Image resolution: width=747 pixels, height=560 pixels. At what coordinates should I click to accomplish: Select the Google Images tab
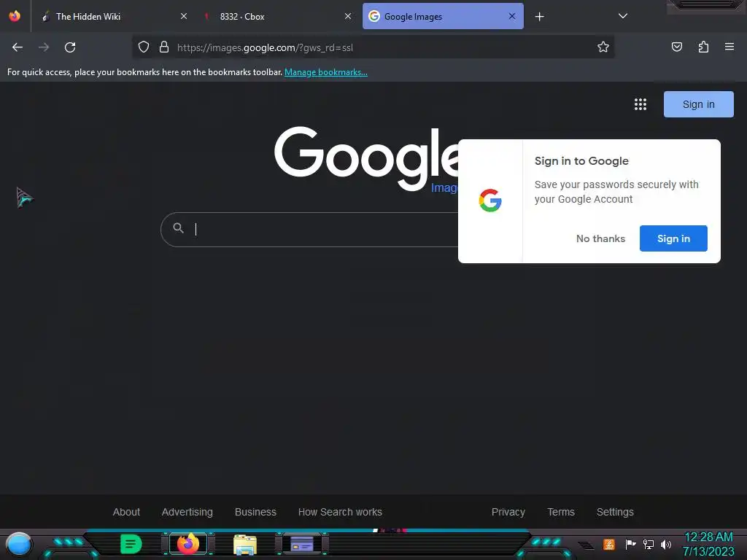tap(443, 16)
